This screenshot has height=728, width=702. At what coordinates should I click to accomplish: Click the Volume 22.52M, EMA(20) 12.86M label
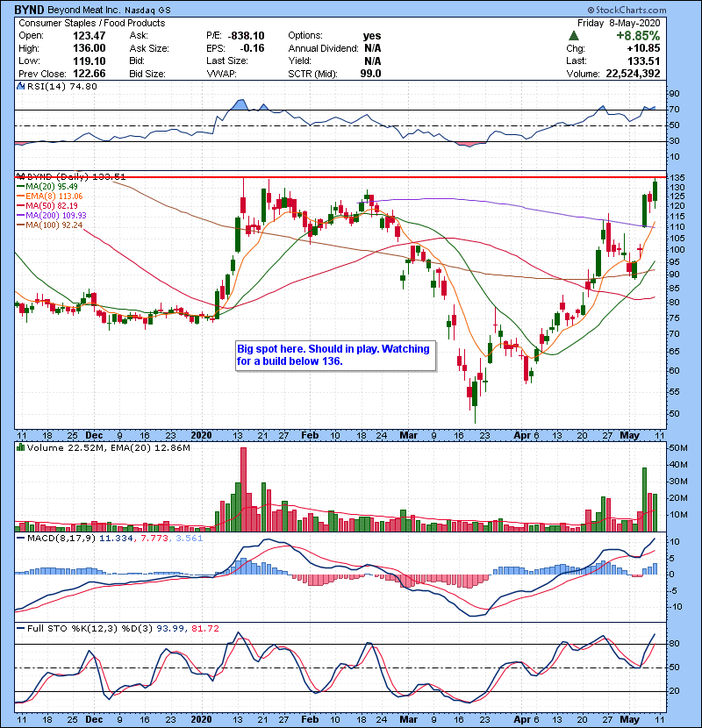coord(108,448)
